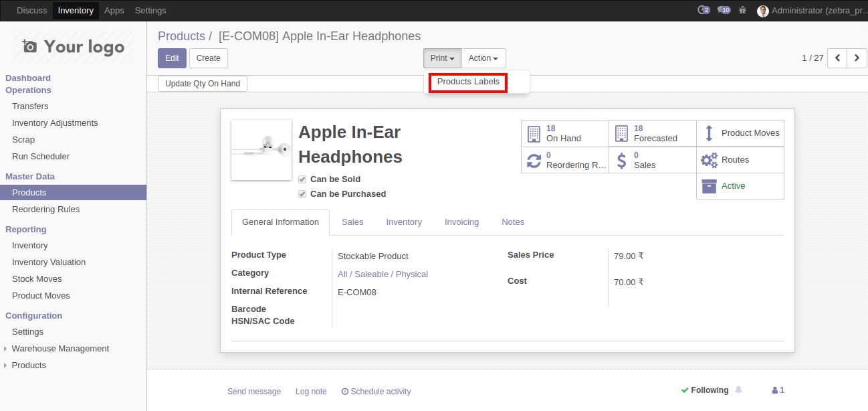Open Dashboard in sidebar

click(x=28, y=78)
